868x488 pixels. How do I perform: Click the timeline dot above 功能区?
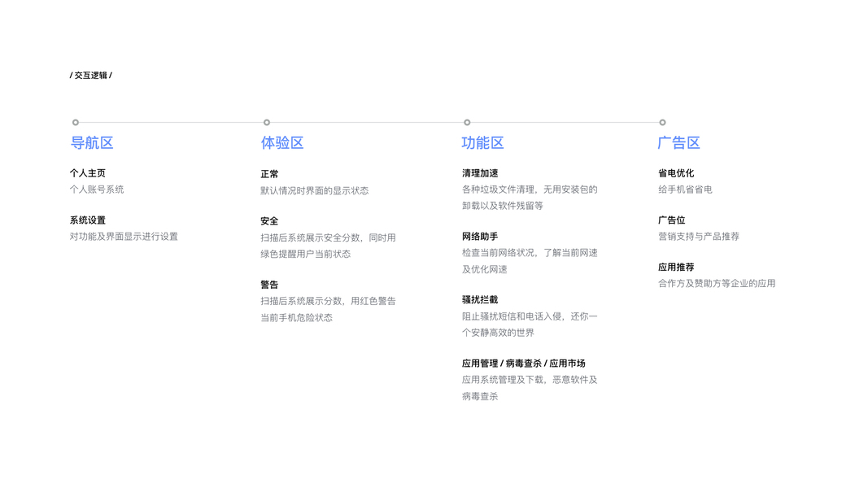coord(467,122)
